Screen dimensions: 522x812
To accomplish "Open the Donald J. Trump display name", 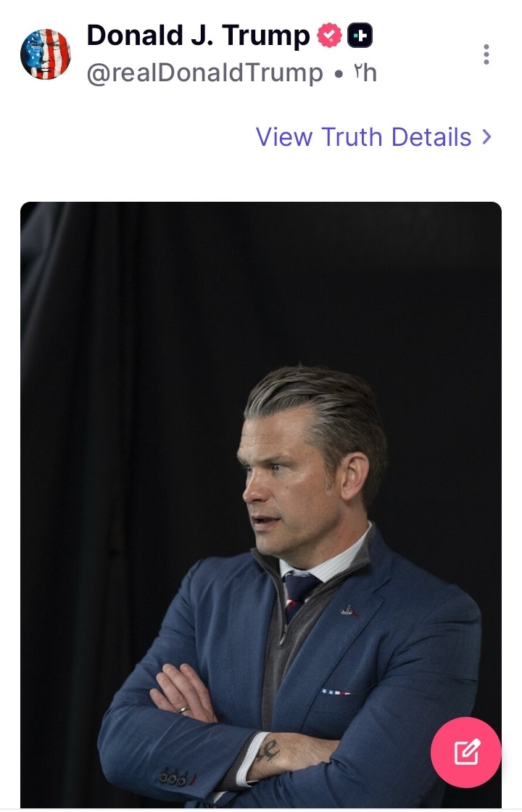I will pos(198,36).
